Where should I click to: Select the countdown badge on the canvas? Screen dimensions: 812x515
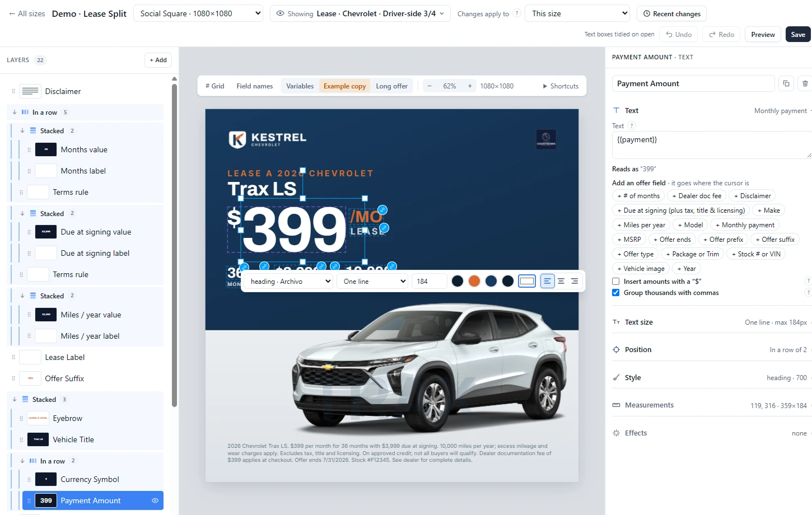(x=546, y=138)
